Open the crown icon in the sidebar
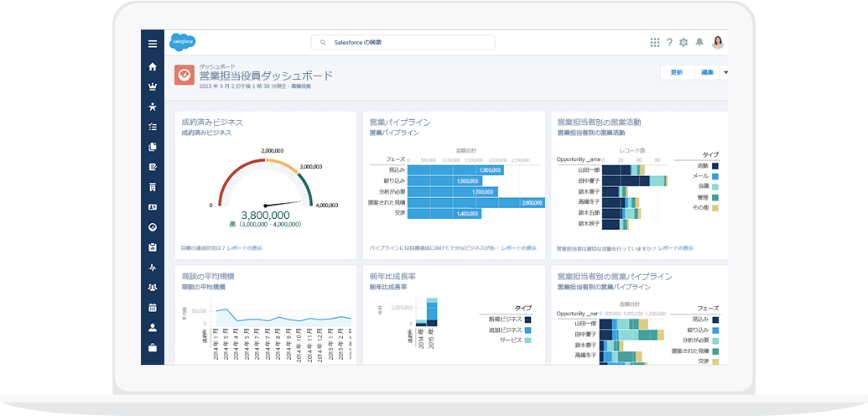Screen dimensions: 868x416 152,86
